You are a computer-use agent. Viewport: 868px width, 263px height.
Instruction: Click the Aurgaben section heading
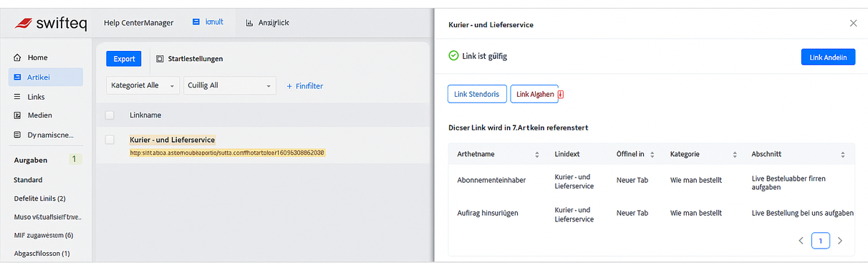[x=31, y=160]
